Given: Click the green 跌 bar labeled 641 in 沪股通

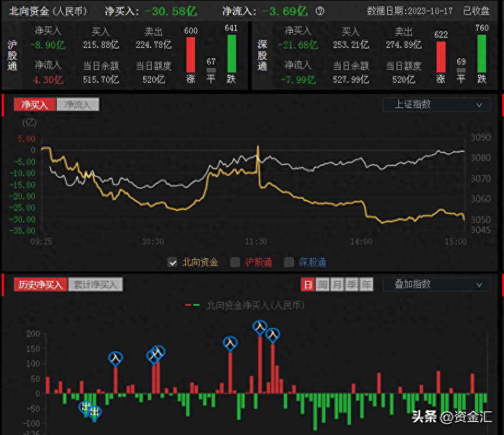Looking at the screenshot, I should pos(231,54).
